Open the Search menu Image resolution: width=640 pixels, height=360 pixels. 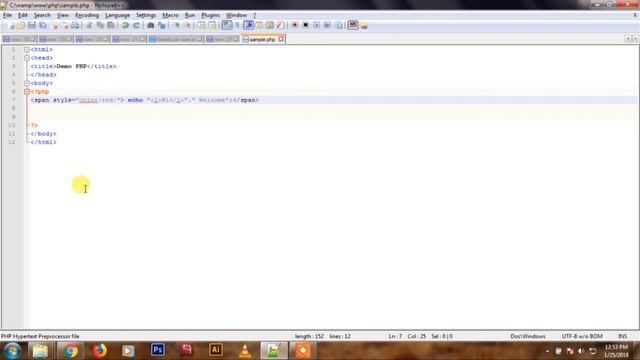coord(42,15)
